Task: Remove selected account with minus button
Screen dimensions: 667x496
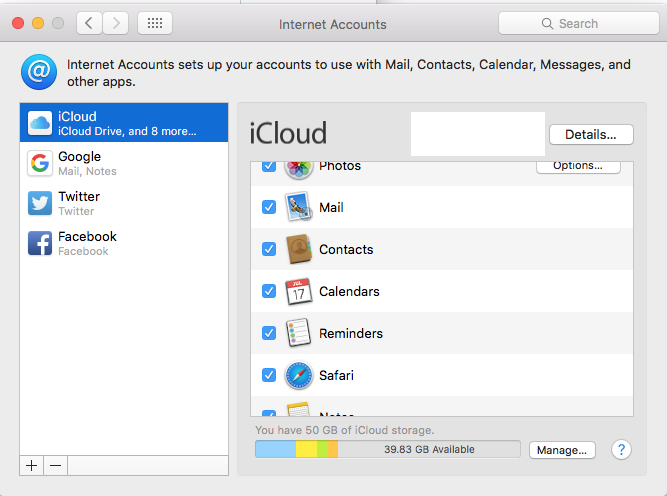Action: pyautogui.click(x=55, y=466)
